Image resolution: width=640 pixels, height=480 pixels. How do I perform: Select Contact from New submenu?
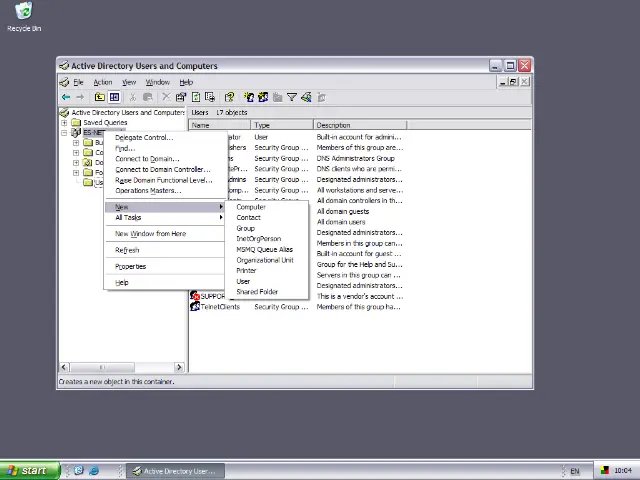267,218
